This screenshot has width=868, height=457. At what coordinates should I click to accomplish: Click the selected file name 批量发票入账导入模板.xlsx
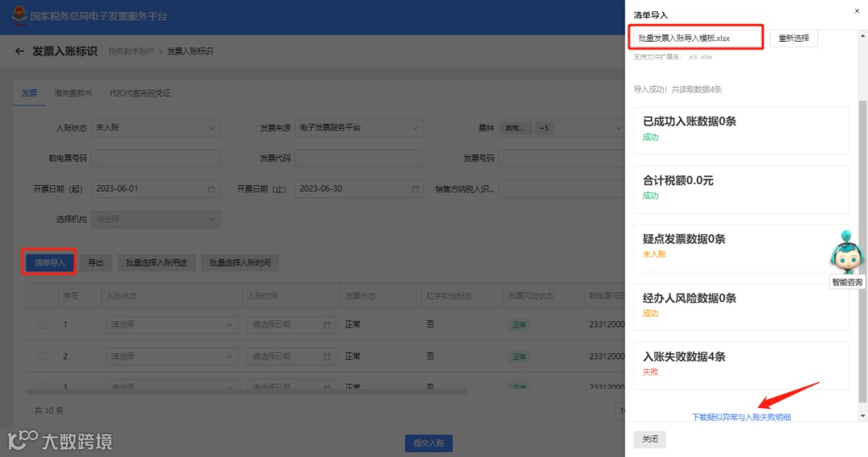point(684,39)
